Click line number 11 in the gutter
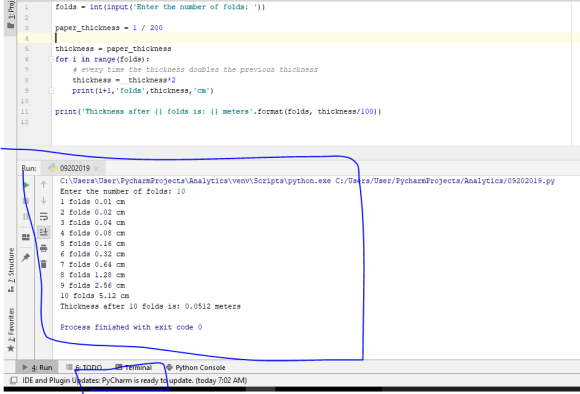This screenshot has width=580, height=394. [x=24, y=111]
